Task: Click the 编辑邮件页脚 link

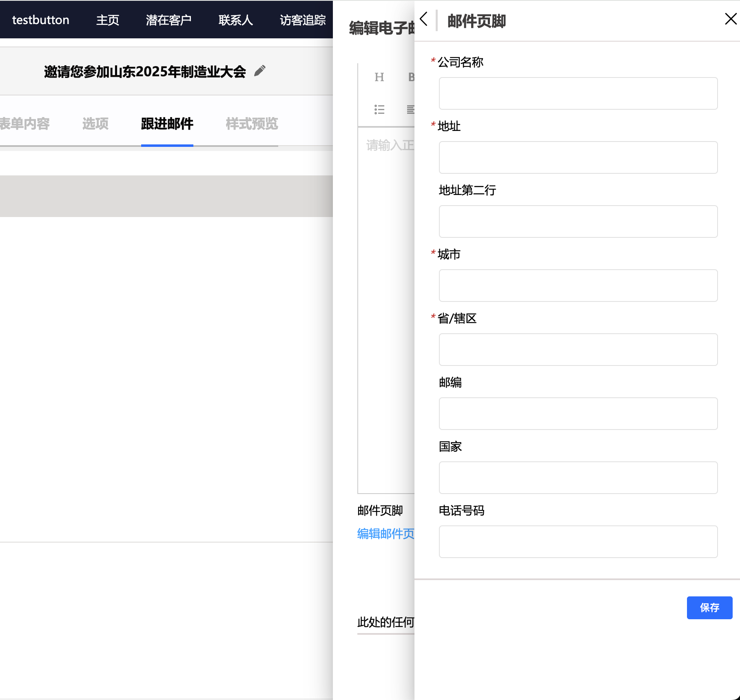Action: coord(386,534)
